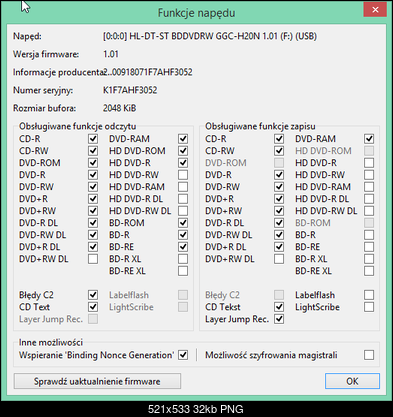Toggle DVD-RW DL checkbox in read functions
This screenshot has width=393, height=417.
93,235
